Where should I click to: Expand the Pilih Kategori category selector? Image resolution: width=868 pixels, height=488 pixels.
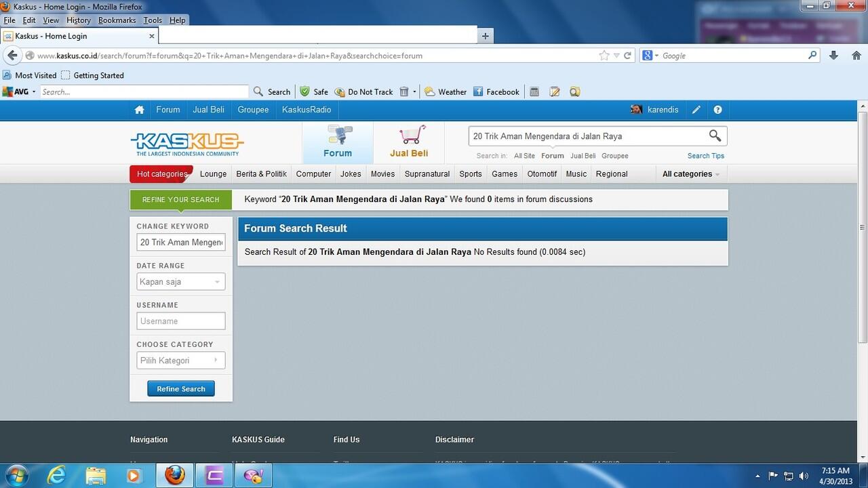(x=181, y=361)
